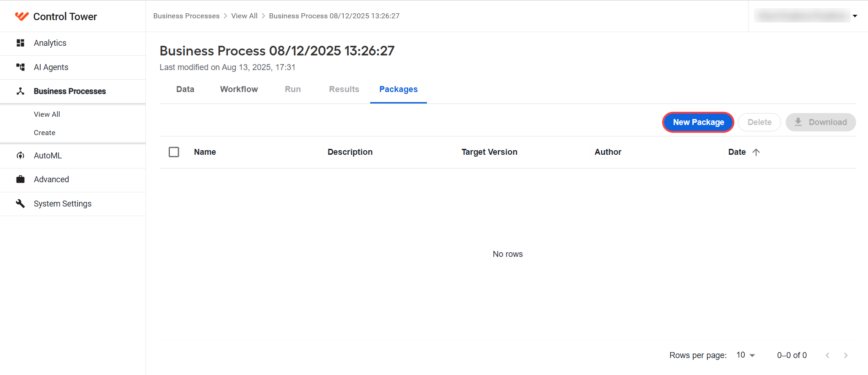This screenshot has height=375, width=868.
Task: Switch to the Data tab
Action: point(185,89)
